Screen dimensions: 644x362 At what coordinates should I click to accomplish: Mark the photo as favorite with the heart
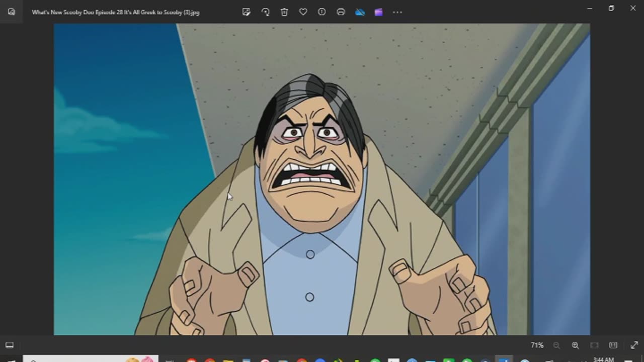(303, 12)
